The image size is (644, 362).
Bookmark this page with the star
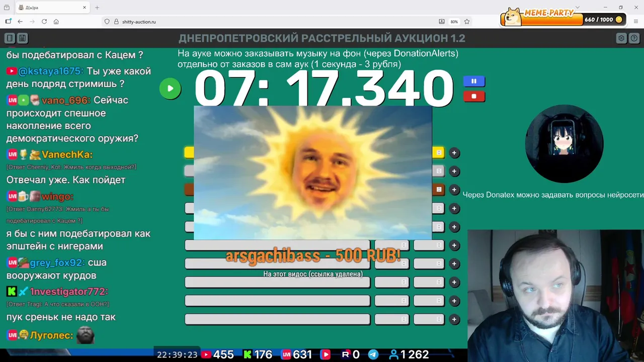467,22
